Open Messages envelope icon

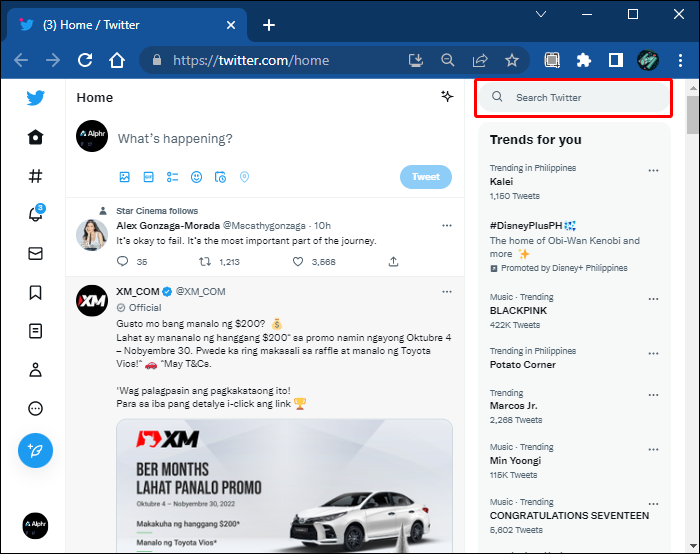click(x=36, y=254)
